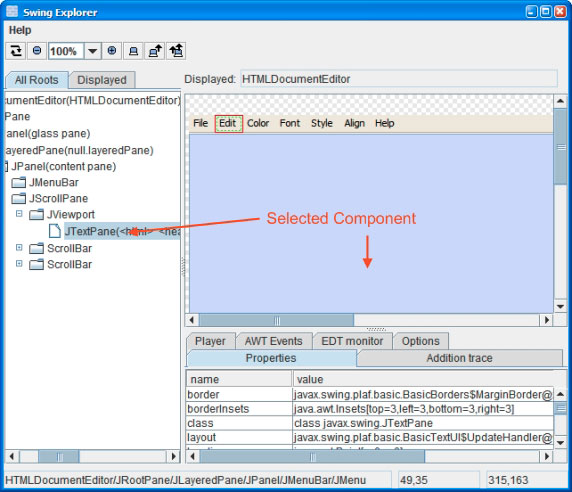Click the JScrollPane folder icon
The width and height of the screenshot is (572, 492).
[x=19, y=198]
